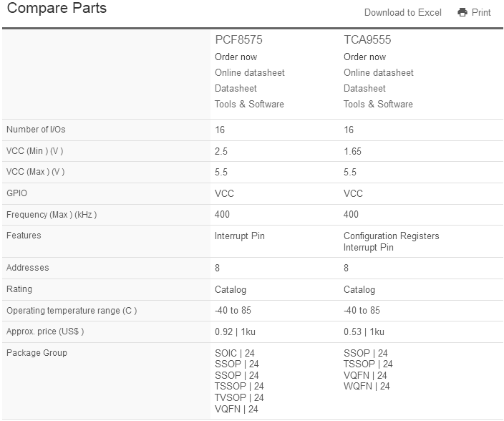Click the Compare Parts page heading
The width and height of the screenshot is (504, 421).
coord(57,9)
